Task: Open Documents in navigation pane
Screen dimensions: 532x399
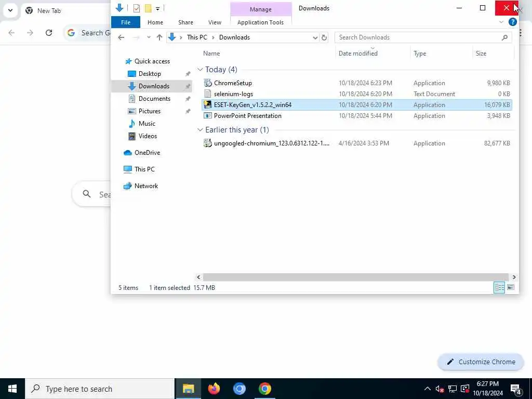Action: coord(154,99)
